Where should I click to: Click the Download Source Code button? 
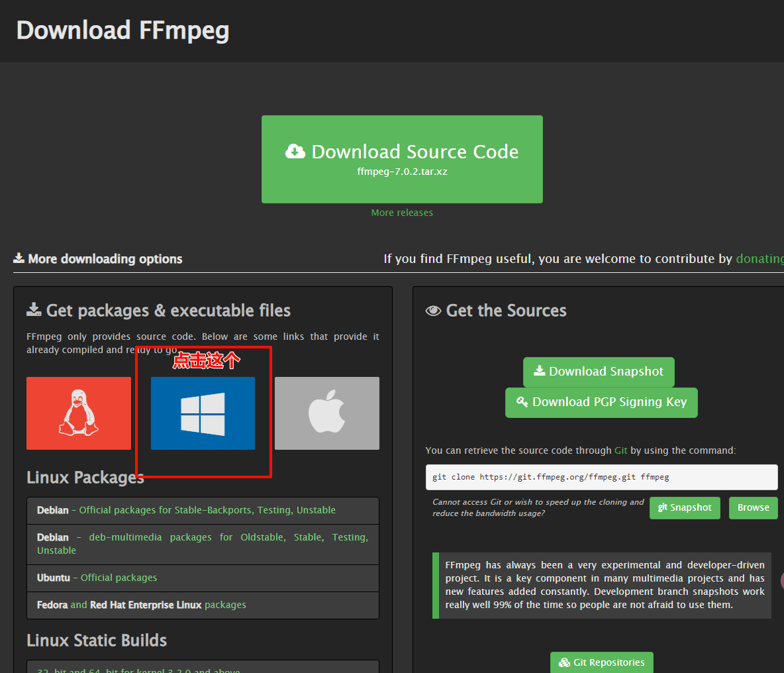(402, 159)
